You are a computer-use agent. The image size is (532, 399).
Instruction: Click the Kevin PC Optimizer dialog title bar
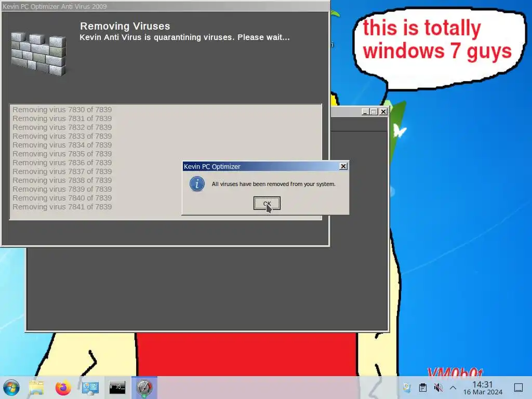pos(261,166)
